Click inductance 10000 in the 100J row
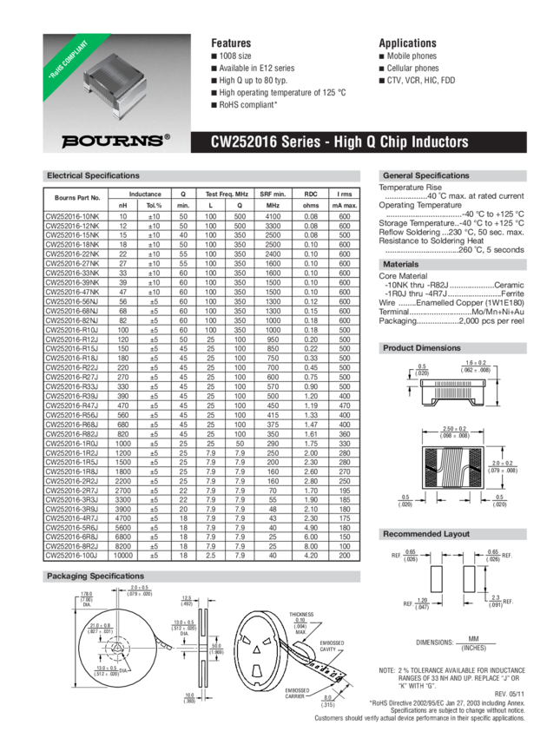560x738 pixels. coord(122,556)
